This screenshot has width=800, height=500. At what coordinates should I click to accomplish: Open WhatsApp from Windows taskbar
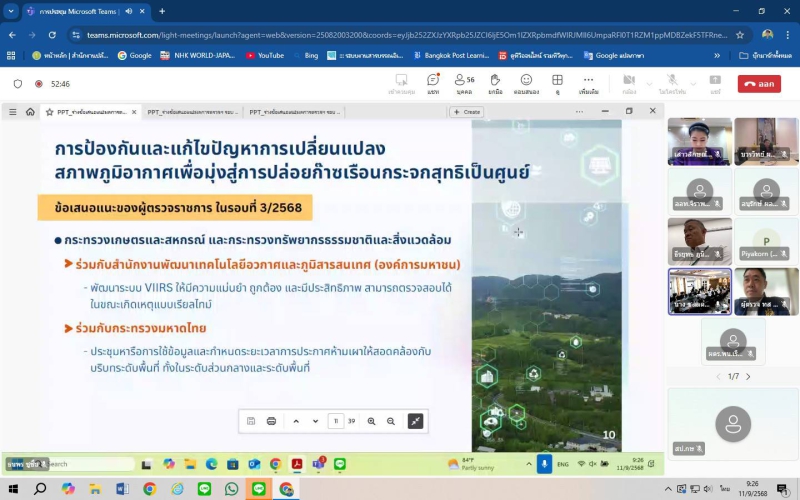[231, 489]
